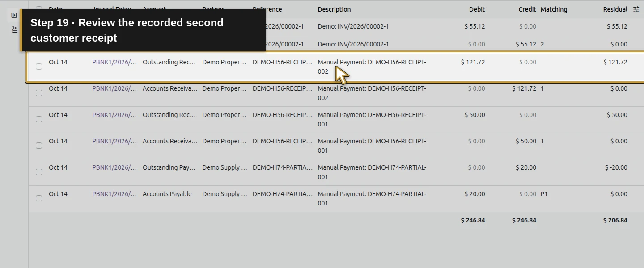This screenshot has height=268, width=644.
Task: Click the $206.84 residual total
Action: (615, 220)
